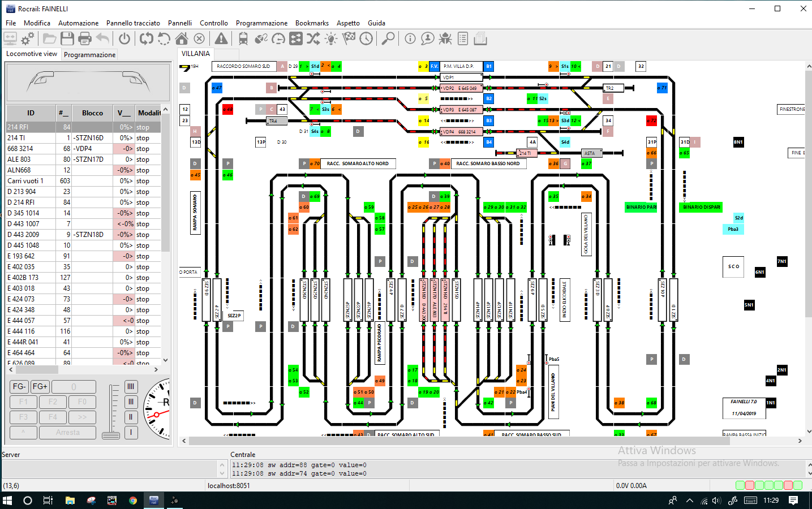Click the checkered flags icon
The width and height of the screenshot is (812, 509).
(x=349, y=38)
